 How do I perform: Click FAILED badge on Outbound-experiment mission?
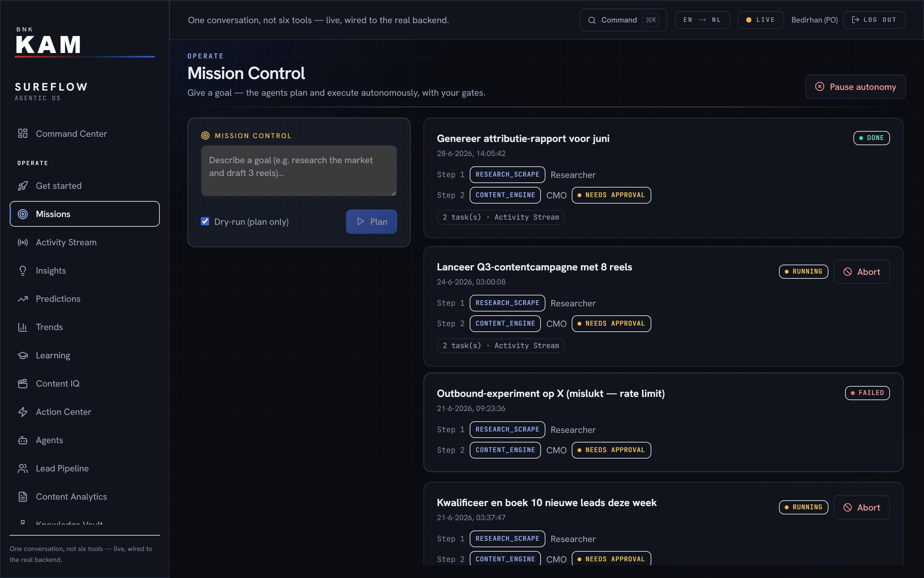click(867, 393)
